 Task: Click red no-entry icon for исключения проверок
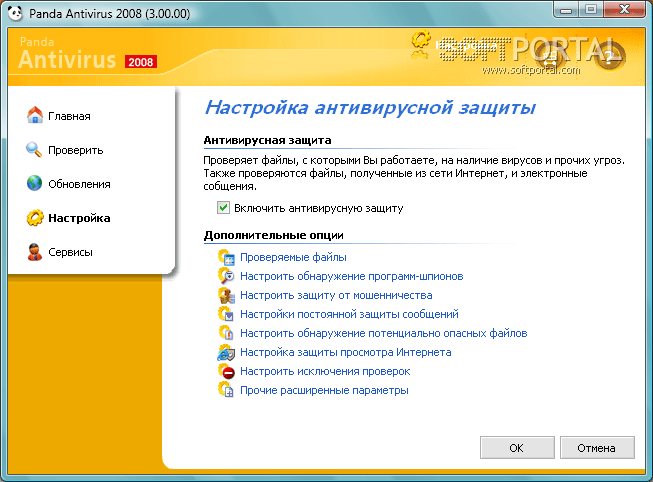[226, 371]
